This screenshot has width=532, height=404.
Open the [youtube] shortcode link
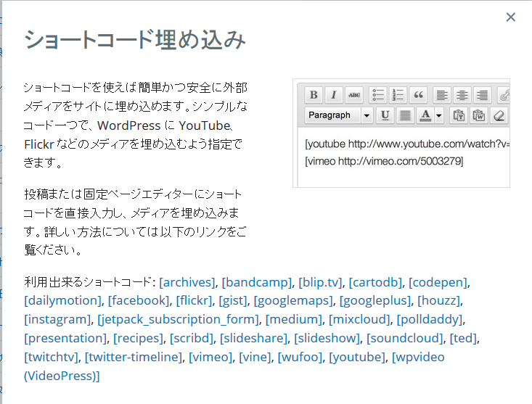click(x=357, y=357)
